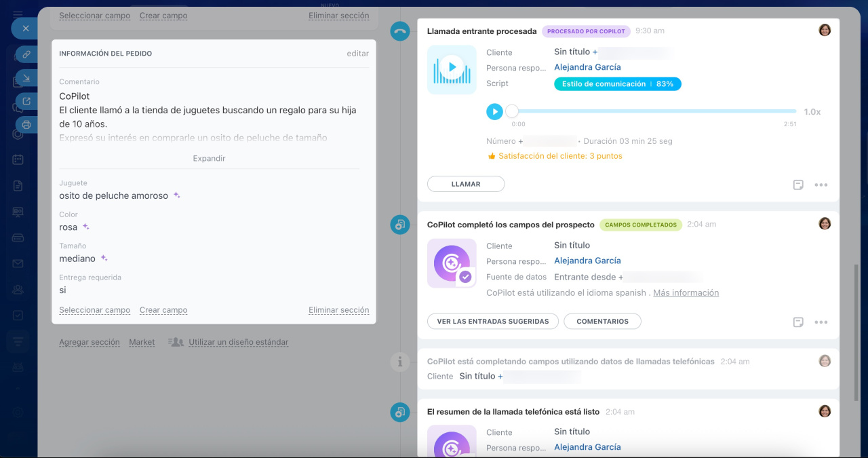
Task: Open three-dots menu on CoPilot completed fields card
Action: click(821, 322)
